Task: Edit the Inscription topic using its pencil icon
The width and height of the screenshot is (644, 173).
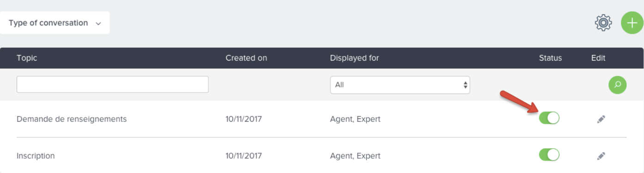Action: pyautogui.click(x=601, y=156)
